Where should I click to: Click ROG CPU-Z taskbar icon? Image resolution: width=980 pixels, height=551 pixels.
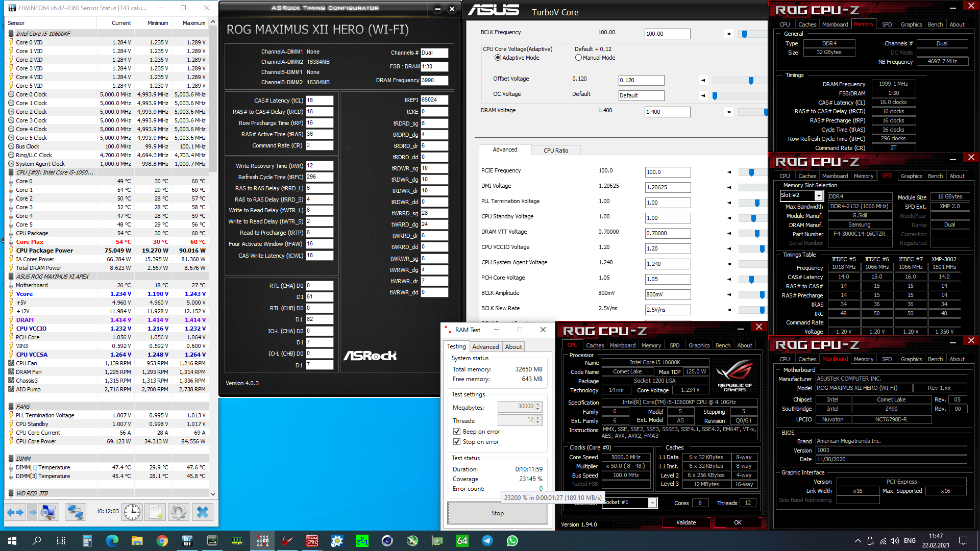point(312,541)
